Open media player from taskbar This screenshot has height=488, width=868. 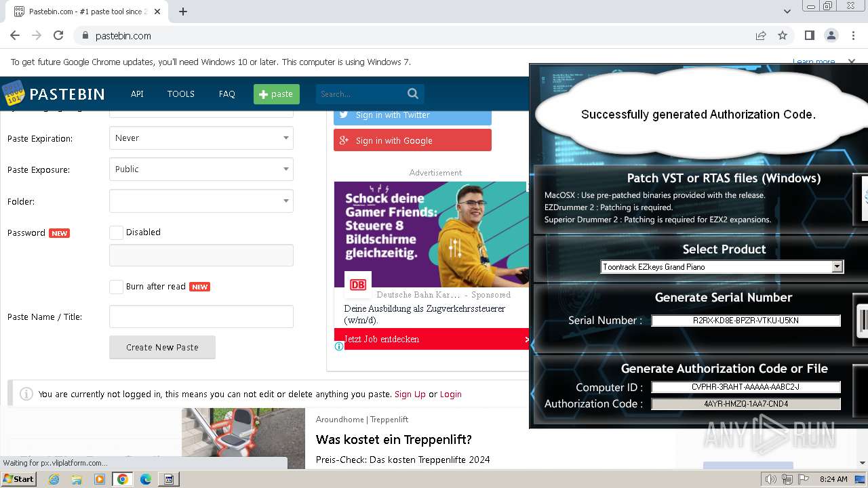coord(100,479)
